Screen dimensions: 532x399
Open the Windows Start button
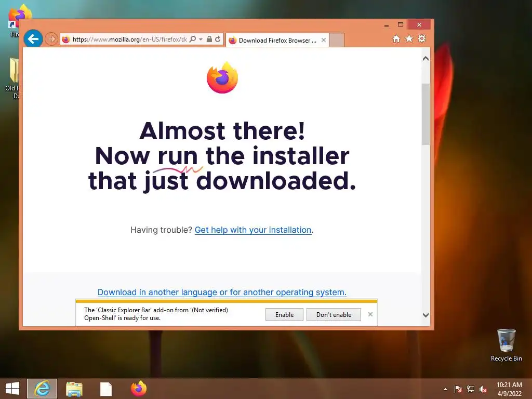click(12, 389)
